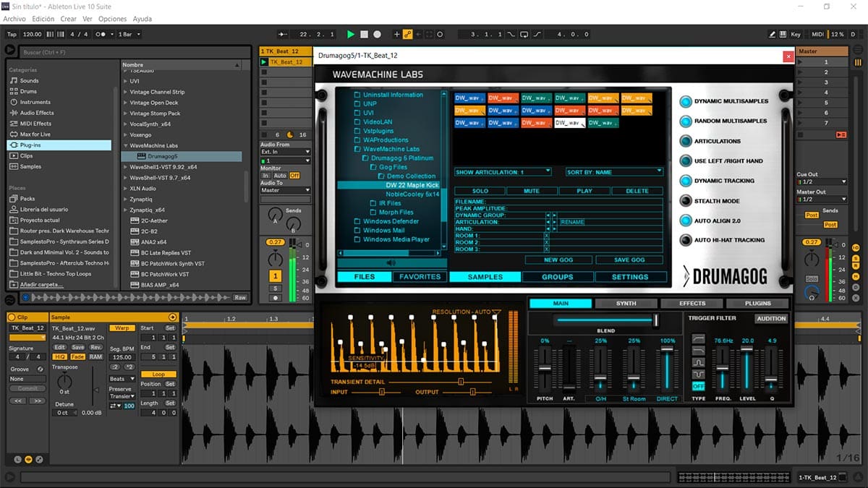868x488 pixels.
Task: Open the Drums browser category
Action: pos(28,91)
